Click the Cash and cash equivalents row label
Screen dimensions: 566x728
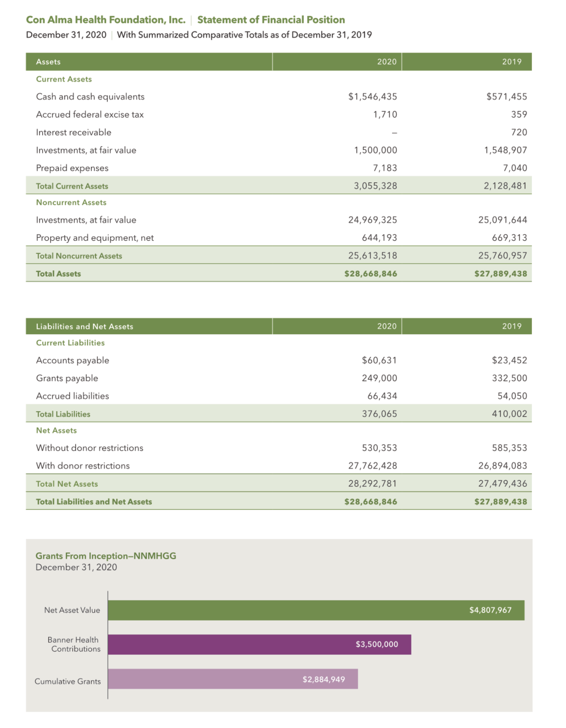pyautogui.click(x=90, y=97)
